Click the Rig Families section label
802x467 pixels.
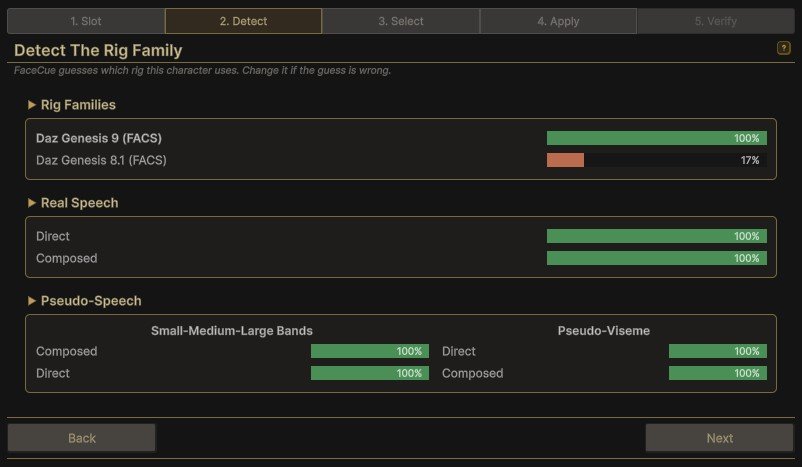(x=78, y=105)
